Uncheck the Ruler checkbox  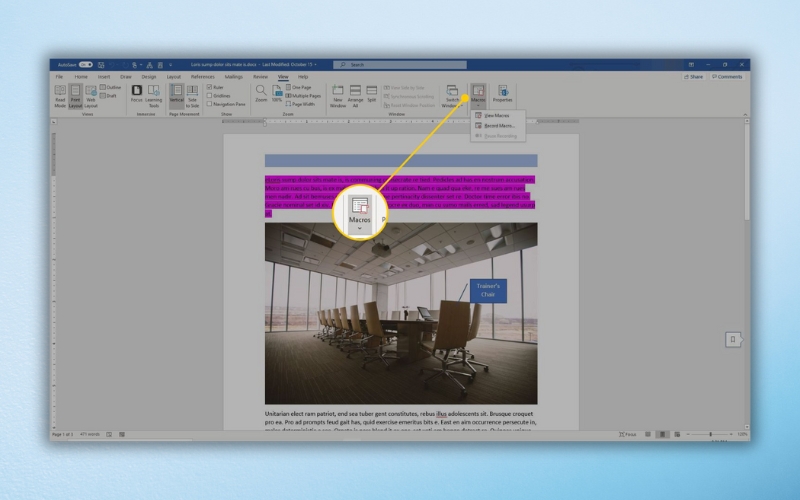pyautogui.click(x=209, y=87)
